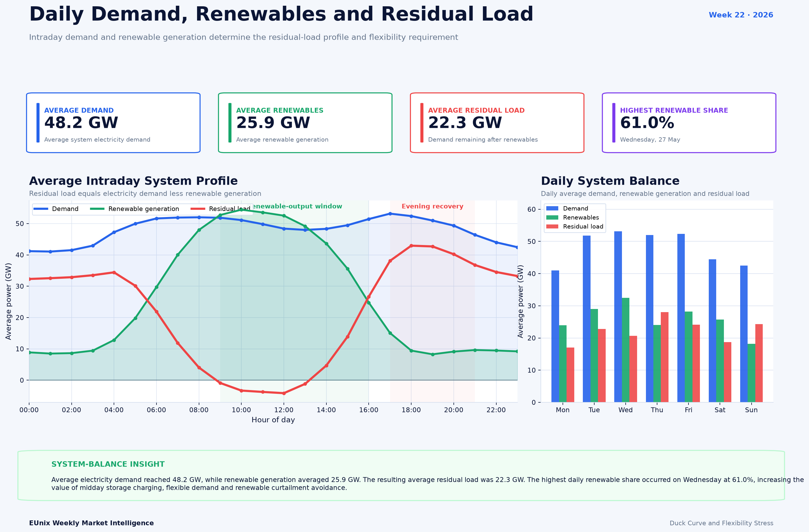
Task: Click Wednesday's blue Demand bar
Action: coord(618,317)
